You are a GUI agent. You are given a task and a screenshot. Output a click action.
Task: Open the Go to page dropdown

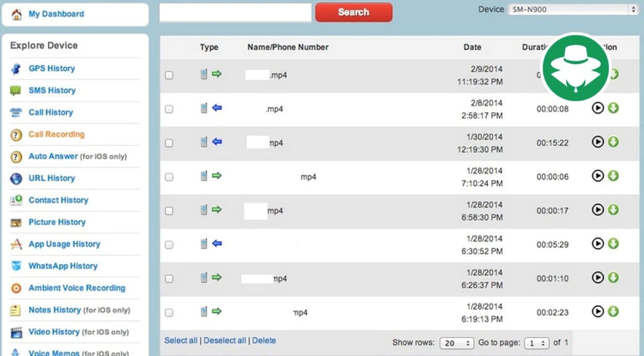[536, 343]
